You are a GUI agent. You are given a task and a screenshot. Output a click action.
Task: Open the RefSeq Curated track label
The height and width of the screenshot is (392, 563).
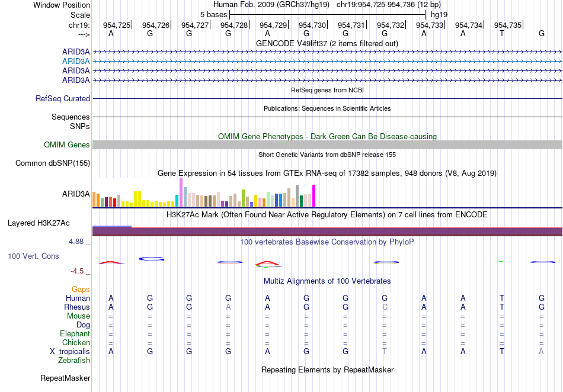(63, 99)
